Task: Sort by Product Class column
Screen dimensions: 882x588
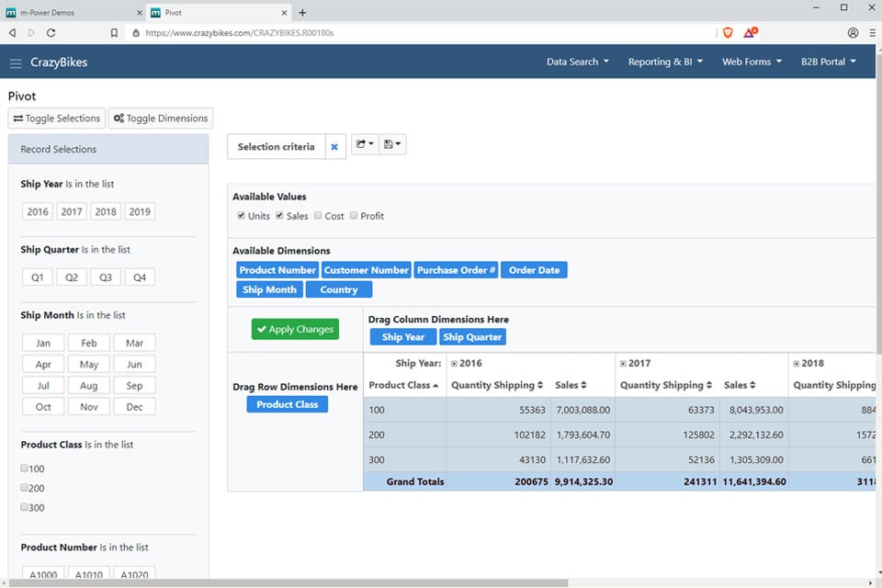Action: pyautogui.click(x=403, y=385)
